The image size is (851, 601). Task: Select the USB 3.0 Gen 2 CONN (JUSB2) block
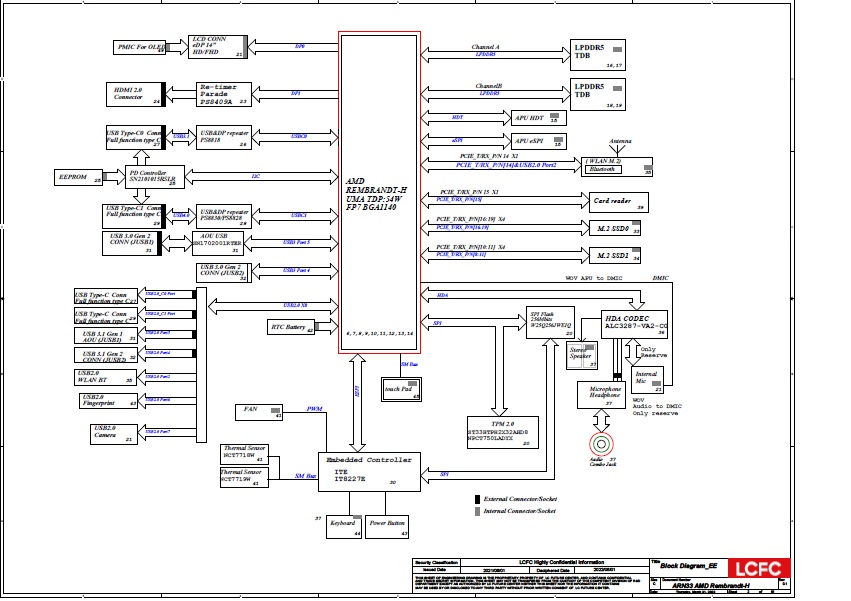(224, 272)
